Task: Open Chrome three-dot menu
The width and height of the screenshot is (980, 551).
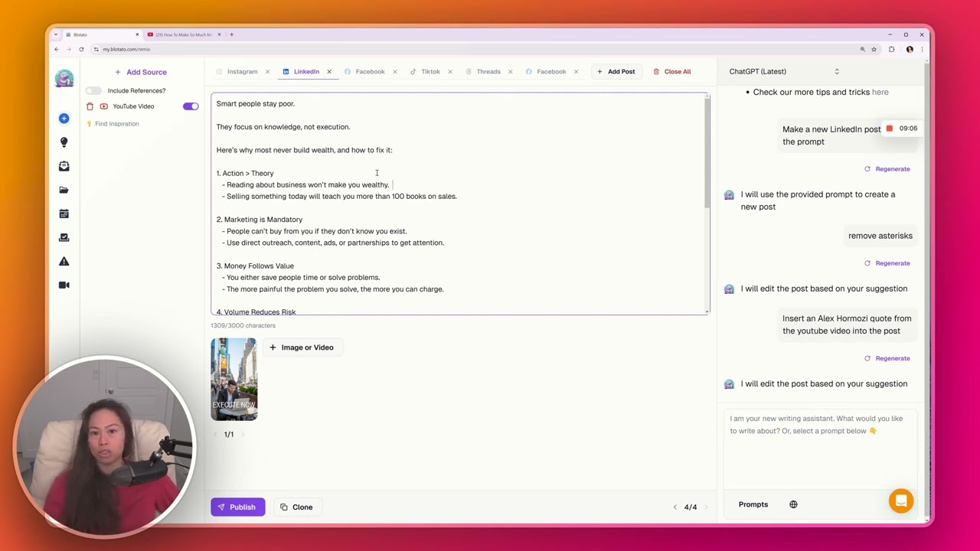Action: [923, 49]
